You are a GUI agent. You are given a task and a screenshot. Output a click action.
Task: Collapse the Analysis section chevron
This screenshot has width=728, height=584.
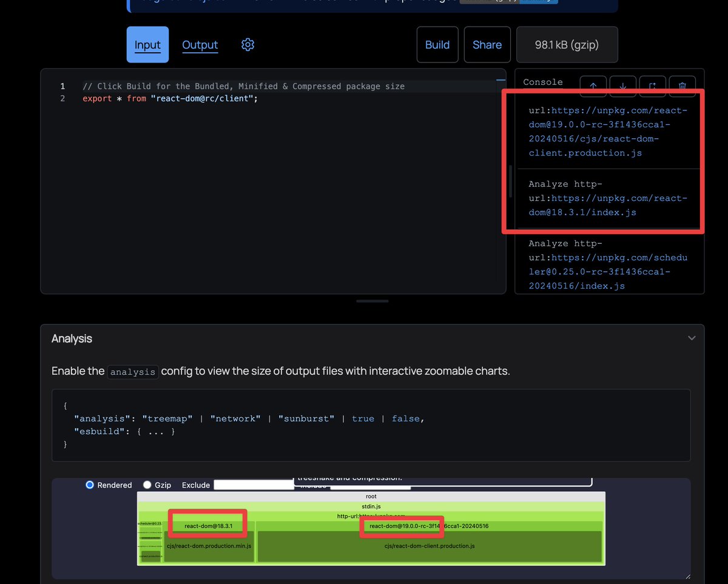[x=692, y=338]
